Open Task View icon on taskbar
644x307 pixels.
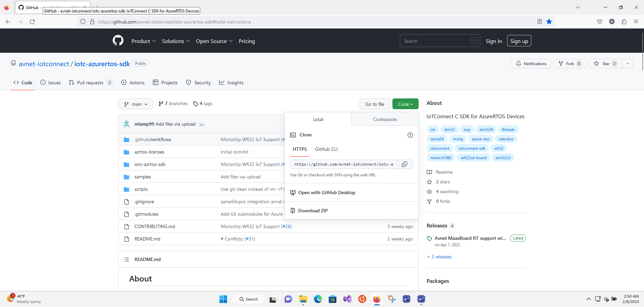click(x=273, y=299)
